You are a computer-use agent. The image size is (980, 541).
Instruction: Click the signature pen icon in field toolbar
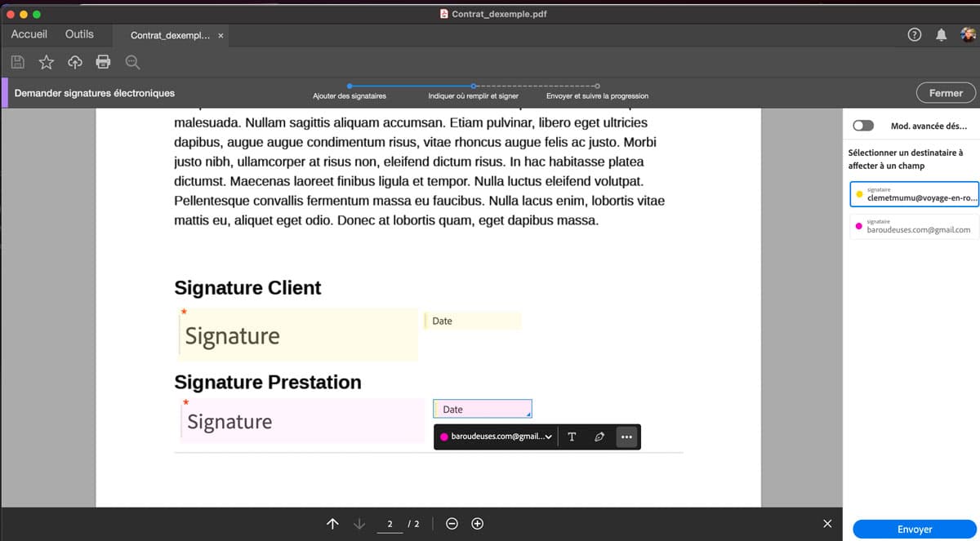pos(599,437)
